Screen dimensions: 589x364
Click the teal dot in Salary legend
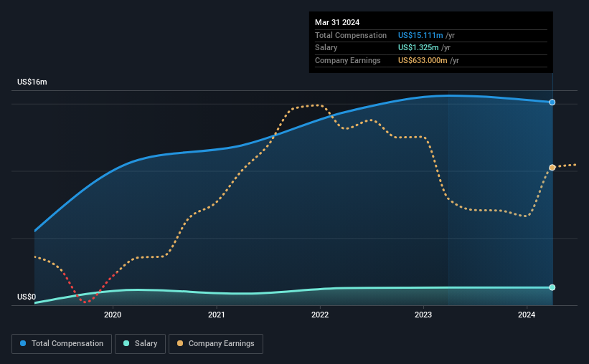coord(126,343)
